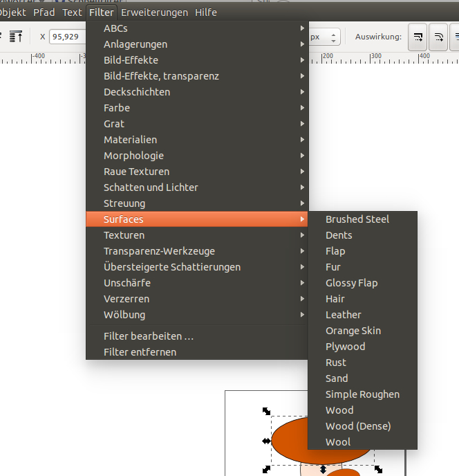
Task: Click the bottom-right scale handle
Action: pyautogui.click(x=378, y=469)
